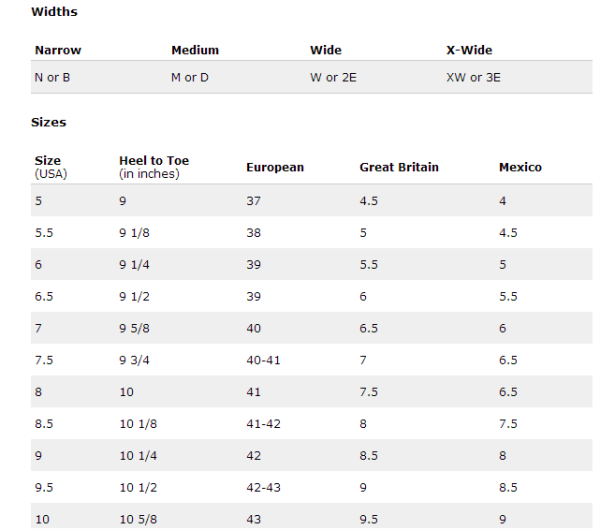Image resolution: width=600 pixels, height=530 pixels.
Task: Click the Sizes section heading
Action: (49, 122)
